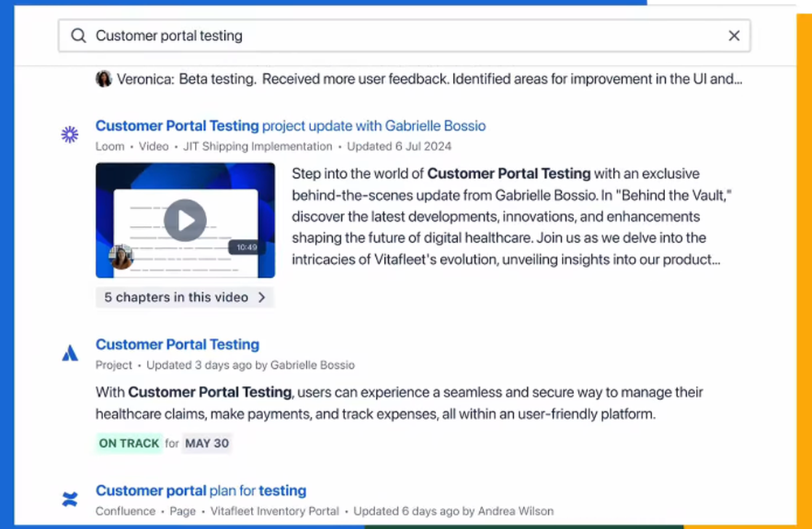Open Customer portal plan for testing page

(201, 491)
